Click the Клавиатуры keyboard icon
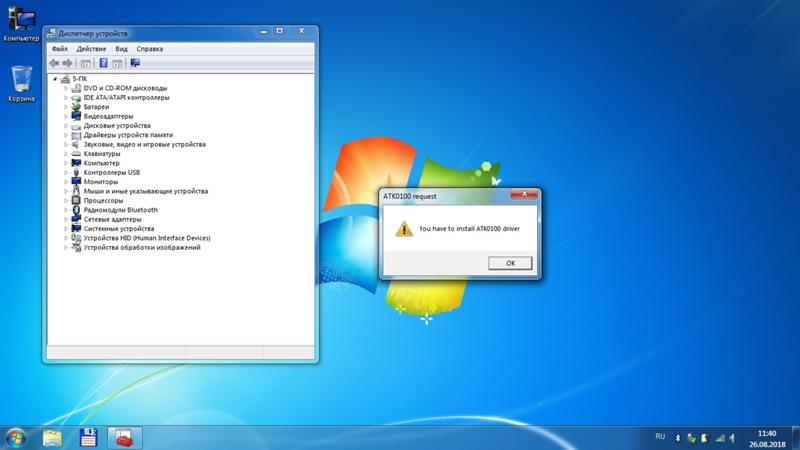The image size is (800, 450). pyautogui.click(x=76, y=154)
